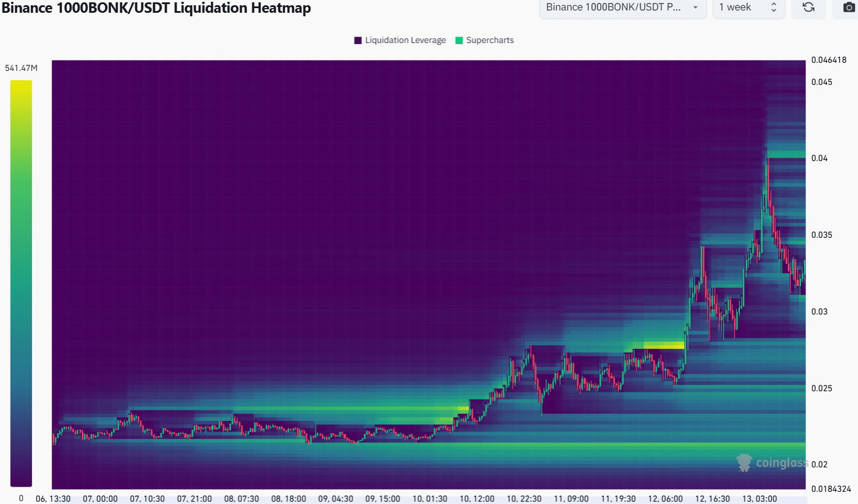The height and width of the screenshot is (504, 858).
Task: Click the 0.045 price axis label
Action: point(822,82)
